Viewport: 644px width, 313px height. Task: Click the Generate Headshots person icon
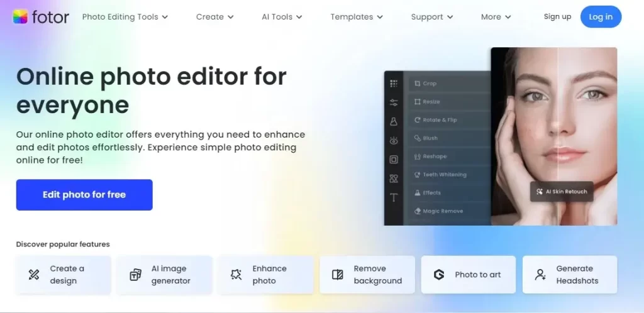(540, 275)
